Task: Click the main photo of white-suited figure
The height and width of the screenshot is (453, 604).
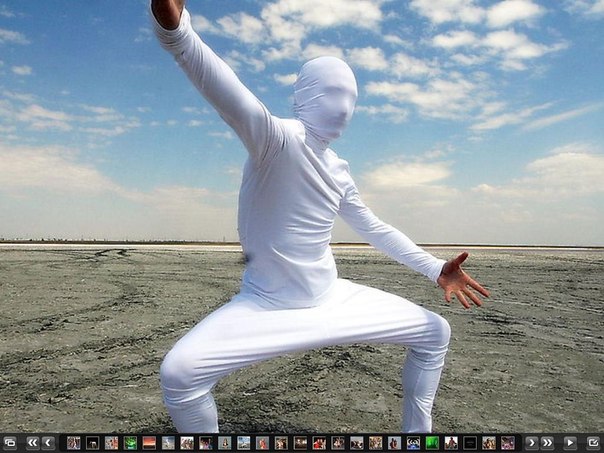Action: click(300, 220)
